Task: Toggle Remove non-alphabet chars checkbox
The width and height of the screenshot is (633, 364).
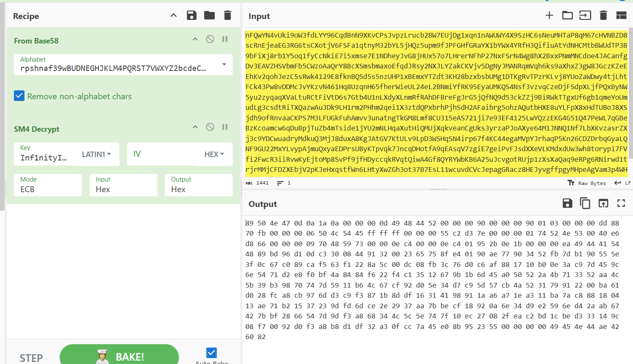Action: (19, 96)
